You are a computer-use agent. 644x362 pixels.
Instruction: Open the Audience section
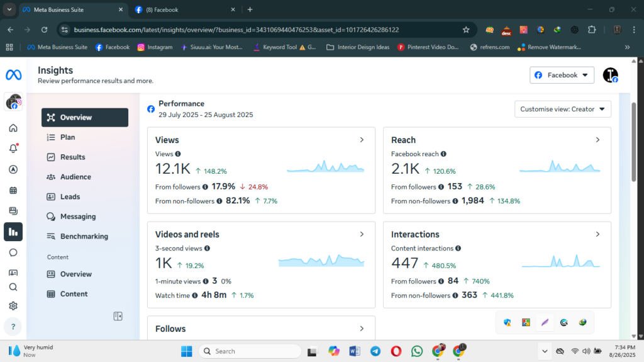[x=85, y=177]
